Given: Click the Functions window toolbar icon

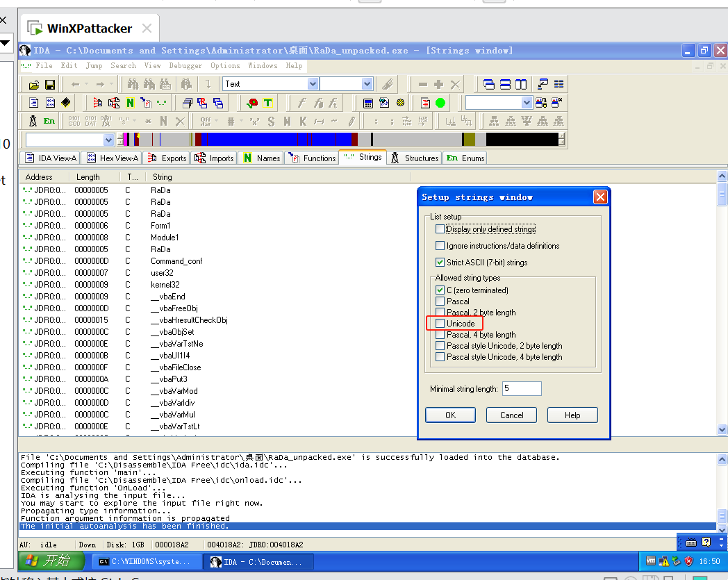Looking at the screenshot, I should (146, 103).
